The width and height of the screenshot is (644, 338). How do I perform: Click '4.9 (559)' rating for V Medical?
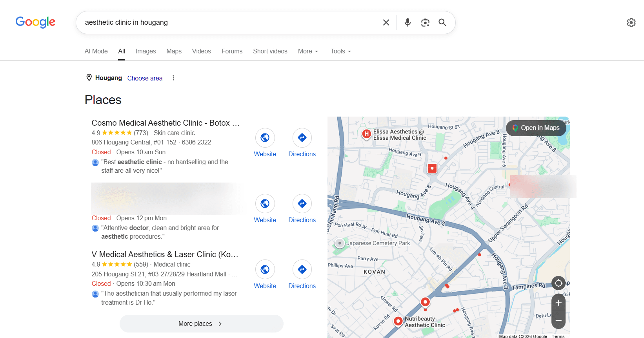pyautogui.click(x=120, y=264)
